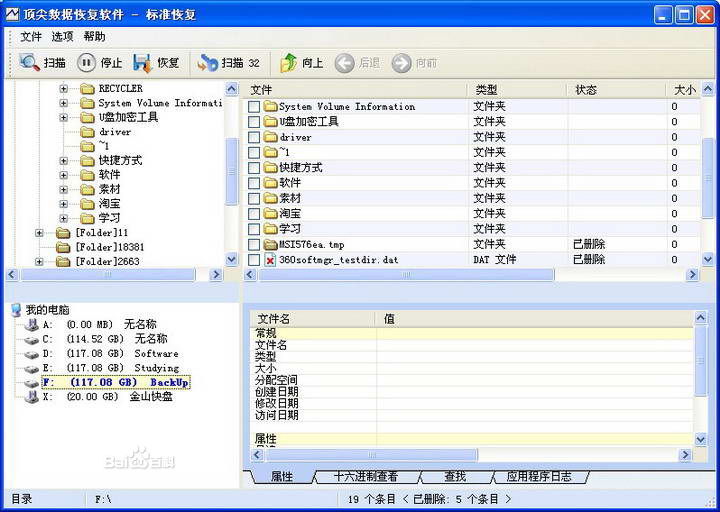Click file list scroll-down arrow
The height and width of the screenshot is (512, 720).
pos(708,259)
